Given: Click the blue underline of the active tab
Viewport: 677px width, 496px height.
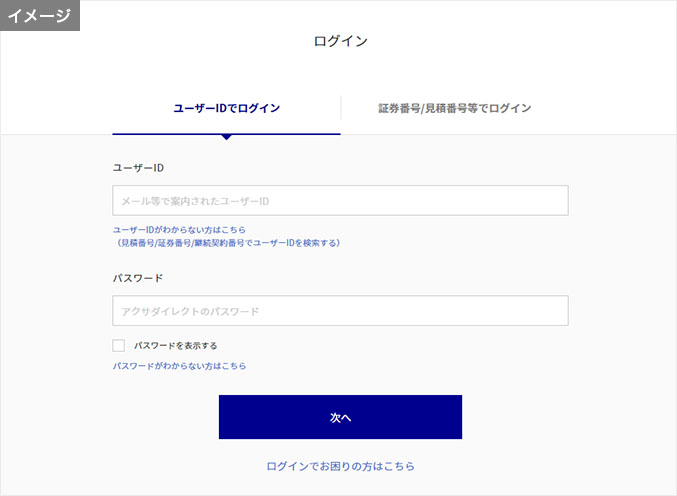Looking at the screenshot, I should click(x=226, y=134).
